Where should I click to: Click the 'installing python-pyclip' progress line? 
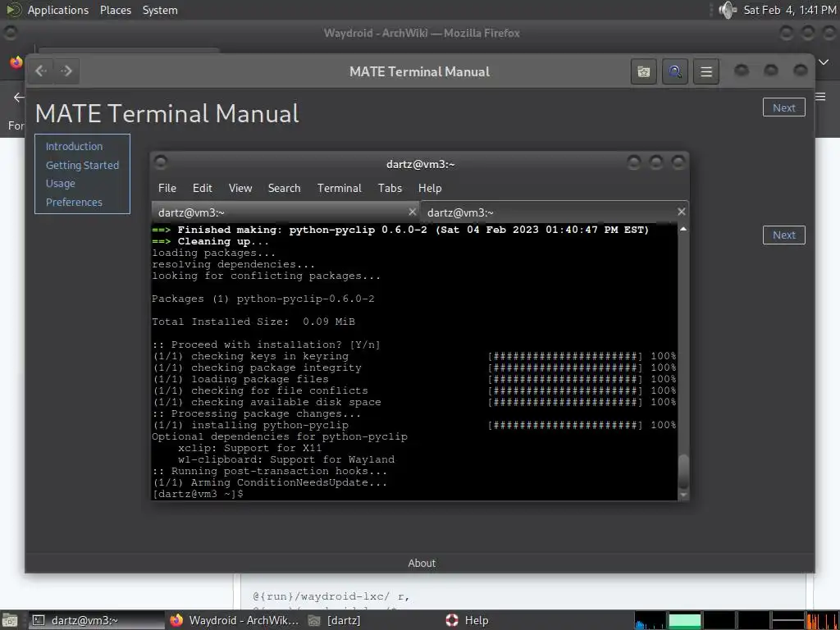click(414, 426)
